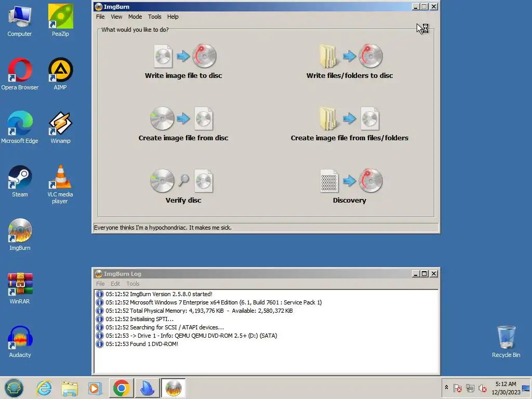Open the ImgBurn Mode menu

(135, 17)
